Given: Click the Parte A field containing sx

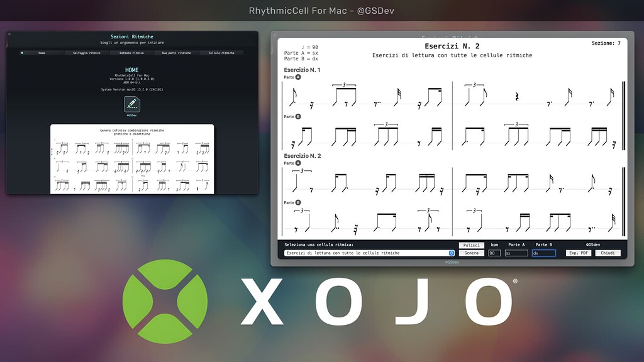Looking at the screenshot, I should tap(516, 253).
